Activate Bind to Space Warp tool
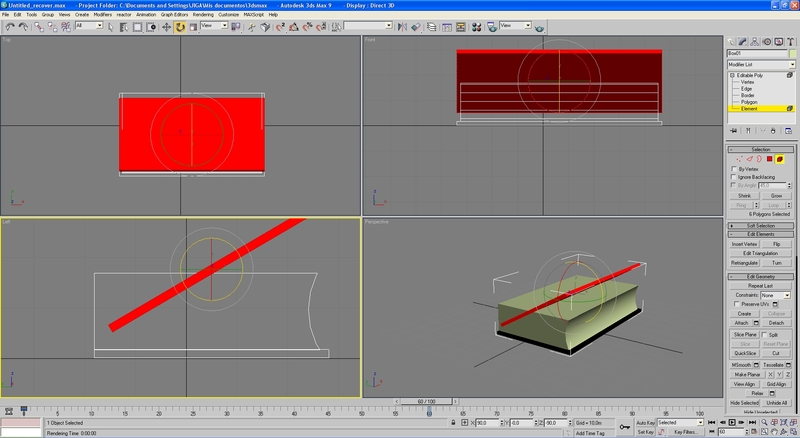Image resolution: width=800 pixels, height=438 pixels. pyautogui.click(x=66, y=27)
